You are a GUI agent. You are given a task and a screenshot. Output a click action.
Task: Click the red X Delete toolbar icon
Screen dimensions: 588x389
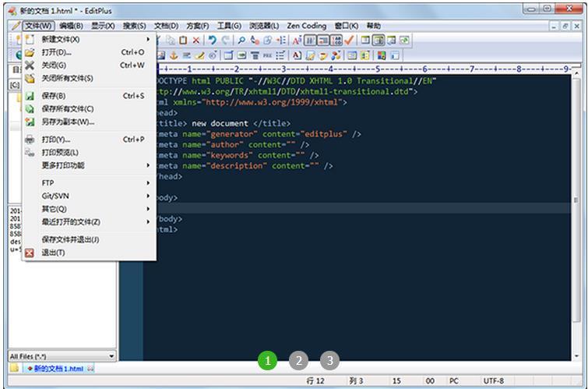[196, 40]
